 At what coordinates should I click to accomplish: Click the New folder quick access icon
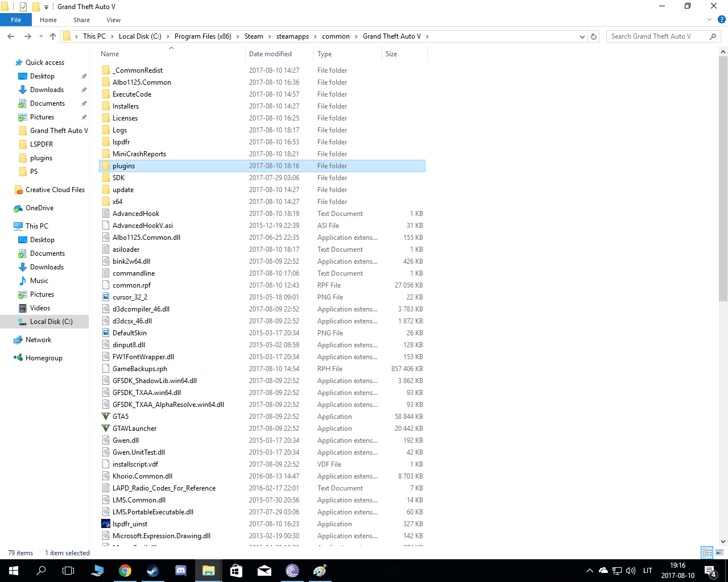click(x=36, y=7)
